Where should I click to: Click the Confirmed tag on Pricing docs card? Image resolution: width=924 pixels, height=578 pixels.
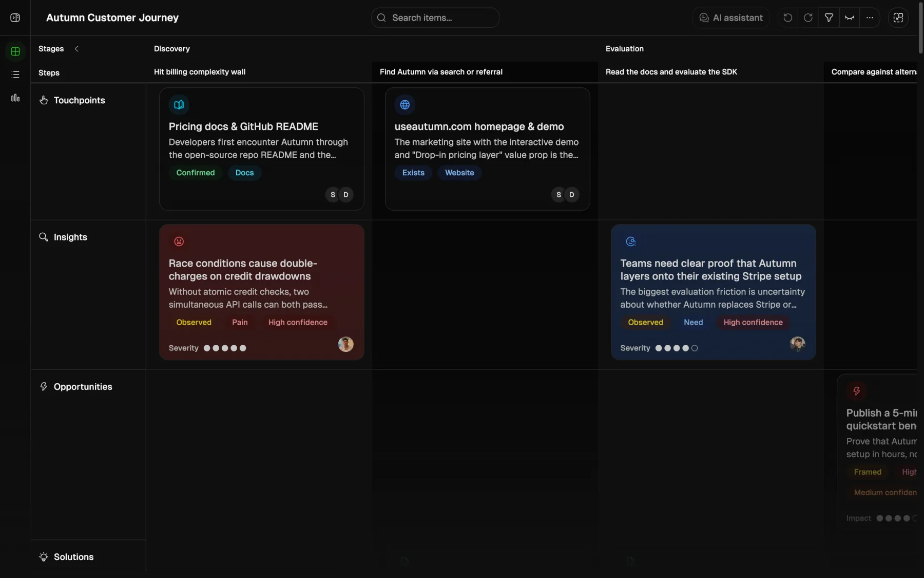pos(196,173)
